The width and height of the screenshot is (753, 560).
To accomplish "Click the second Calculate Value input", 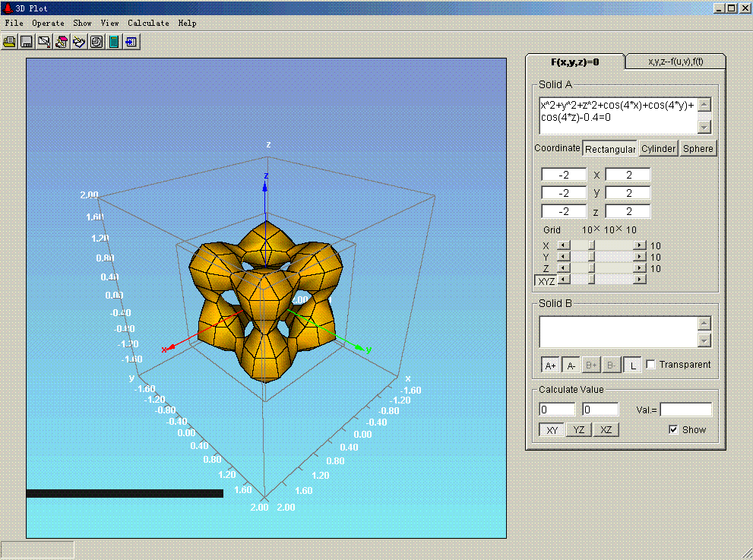I will [x=600, y=410].
